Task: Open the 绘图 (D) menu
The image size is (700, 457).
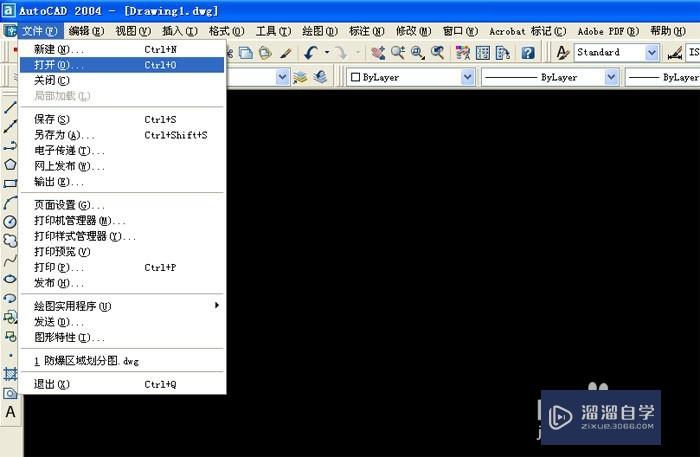Action: (320, 31)
